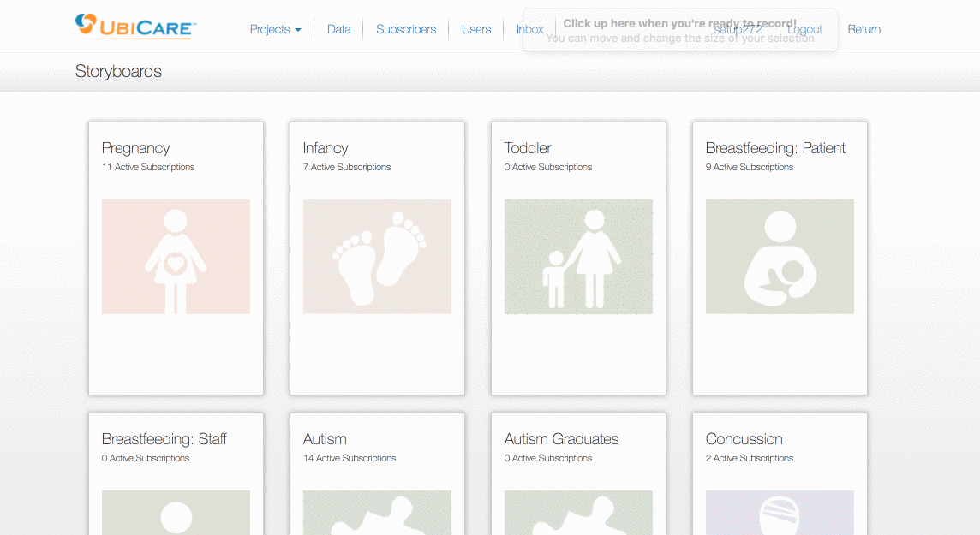The image size is (980, 535).
Task: Click '11 Active Subscriptions' under Pregnancy
Action: [148, 167]
